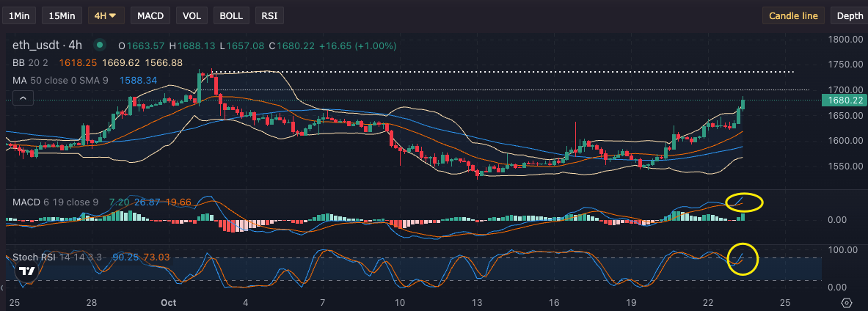Click the Oct label on time axis
Image resolution: width=868 pixels, height=311 pixels.
tap(169, 302)
